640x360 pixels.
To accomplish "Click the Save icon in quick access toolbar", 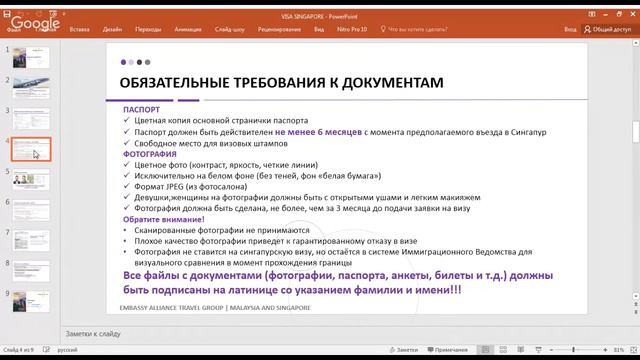I will [7, 14].
